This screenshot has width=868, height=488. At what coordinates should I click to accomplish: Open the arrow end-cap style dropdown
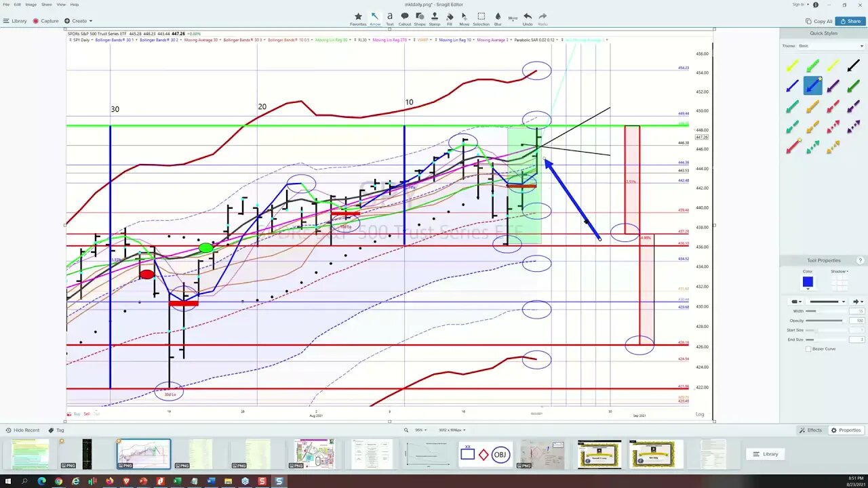[x=858, y=302]
